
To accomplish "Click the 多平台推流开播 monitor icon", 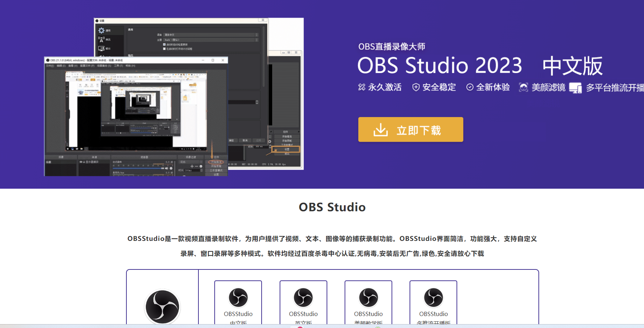I will 576,88.
